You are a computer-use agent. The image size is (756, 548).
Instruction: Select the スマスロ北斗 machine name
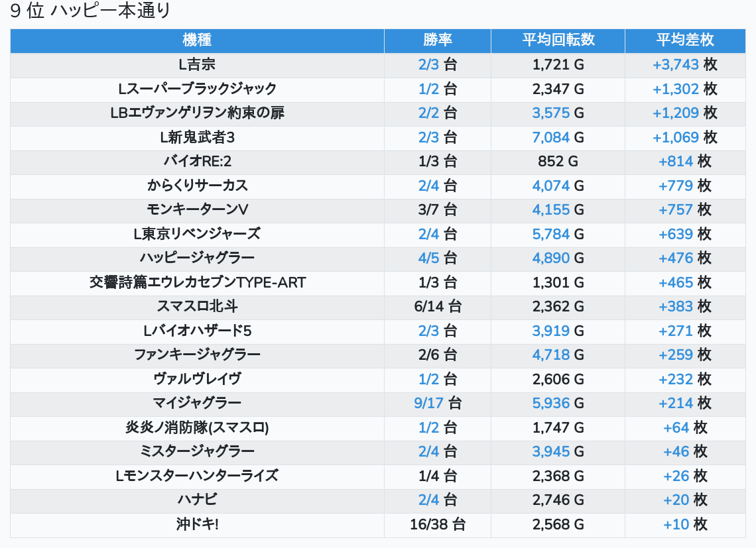pos(197,306)
